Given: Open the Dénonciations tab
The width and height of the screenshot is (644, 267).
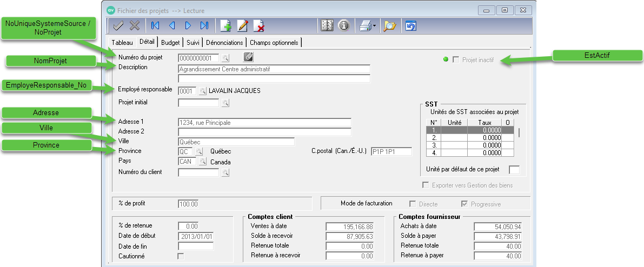Looking at the screenshot, I should click(224, 42).
